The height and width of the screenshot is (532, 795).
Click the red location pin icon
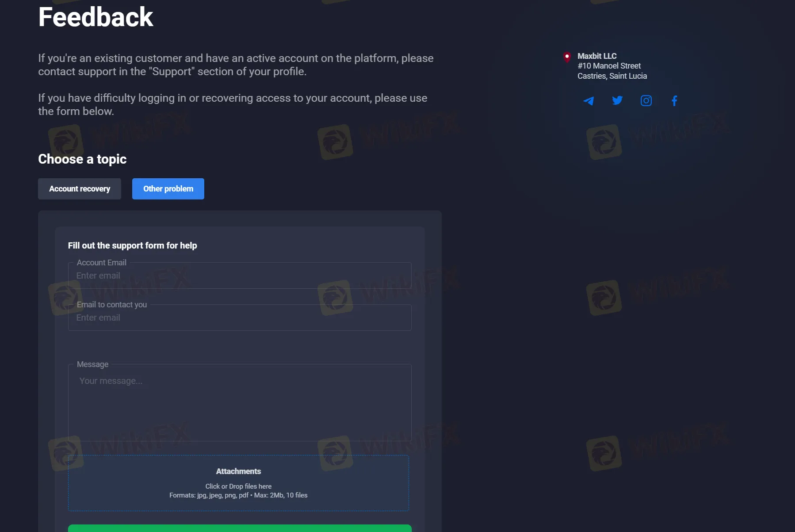[567, 57]
